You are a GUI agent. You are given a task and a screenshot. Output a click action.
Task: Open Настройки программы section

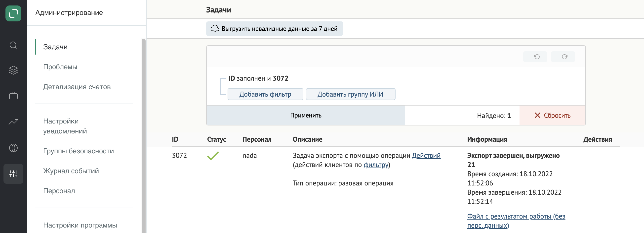pos(80,225)
